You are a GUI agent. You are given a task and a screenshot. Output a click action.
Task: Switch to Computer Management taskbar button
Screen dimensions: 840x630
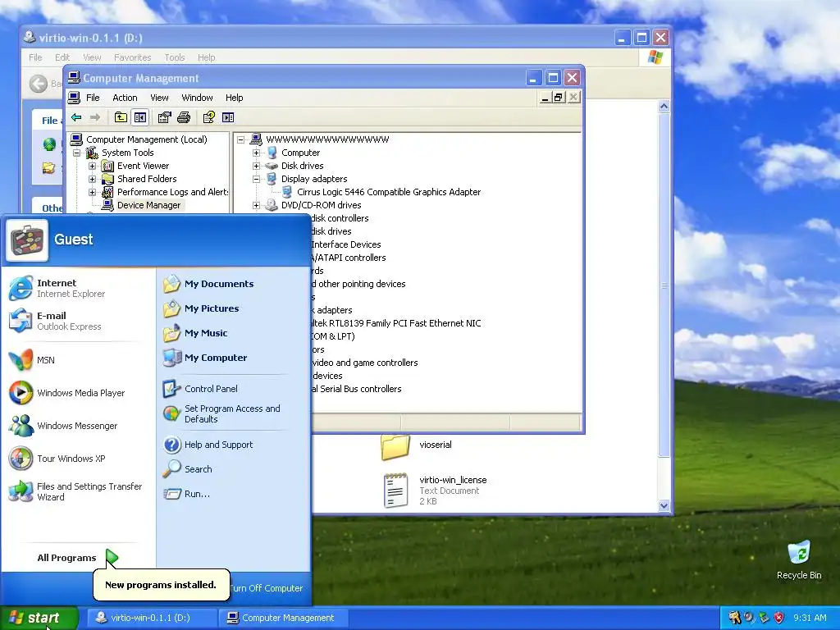click(x=283, y=618)
